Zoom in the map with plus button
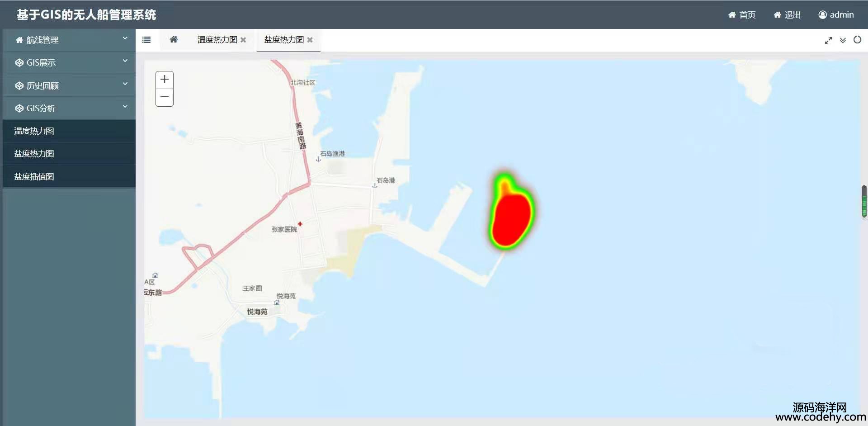Screen dimensions: 868x426 click(165, 80)
